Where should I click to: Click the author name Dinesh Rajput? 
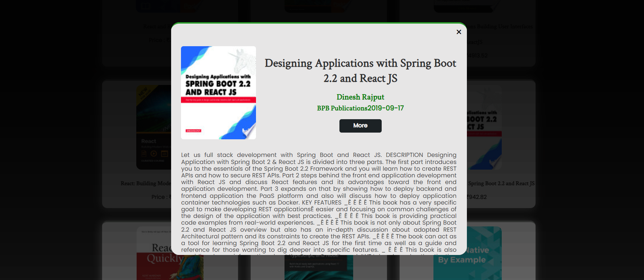360,97
